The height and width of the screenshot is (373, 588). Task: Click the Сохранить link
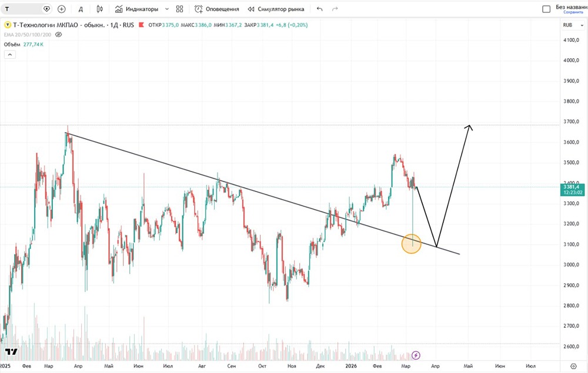point(573,12)
